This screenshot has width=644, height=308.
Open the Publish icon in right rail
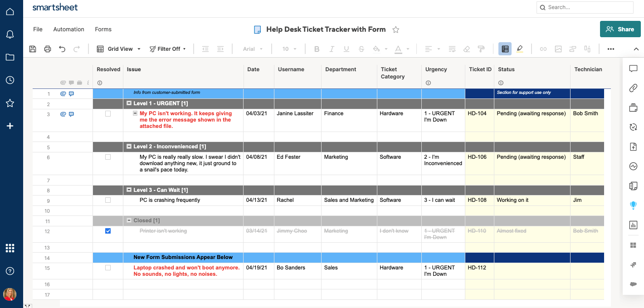[634, 147]
